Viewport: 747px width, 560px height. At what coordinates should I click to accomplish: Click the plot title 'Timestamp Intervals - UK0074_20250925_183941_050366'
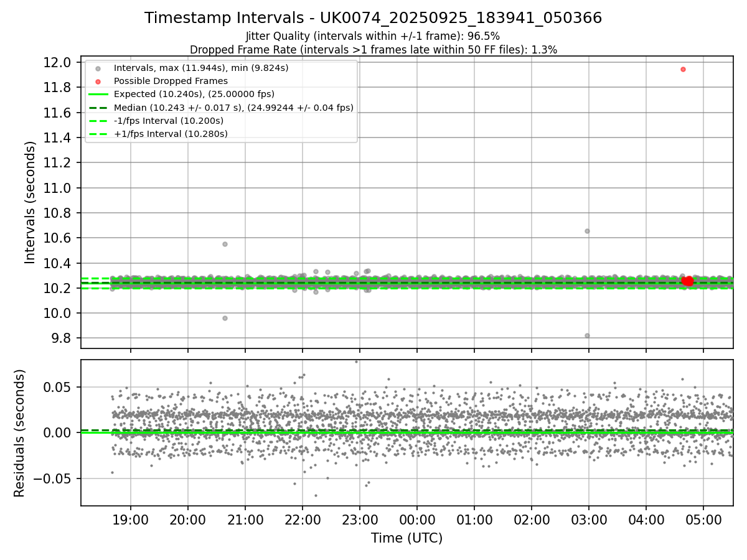(x=373, y=18)
